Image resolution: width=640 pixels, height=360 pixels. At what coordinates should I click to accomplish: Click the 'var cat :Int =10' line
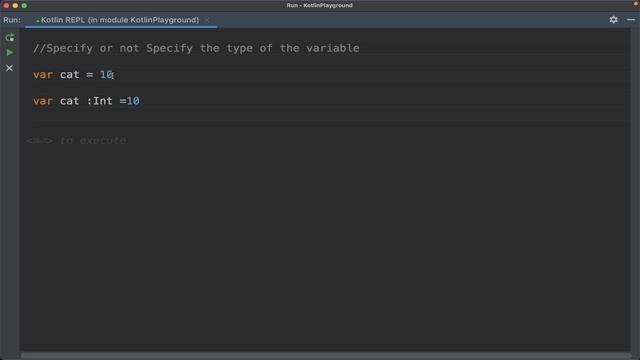[x=86, y=101]
